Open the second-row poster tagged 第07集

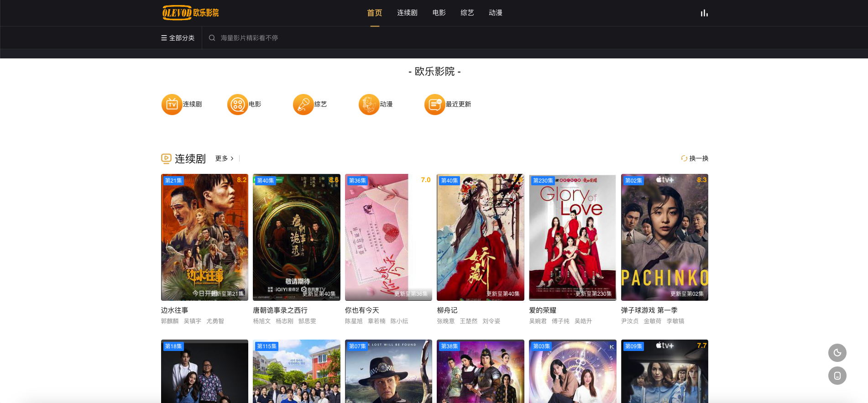click(x=388, y=372)
